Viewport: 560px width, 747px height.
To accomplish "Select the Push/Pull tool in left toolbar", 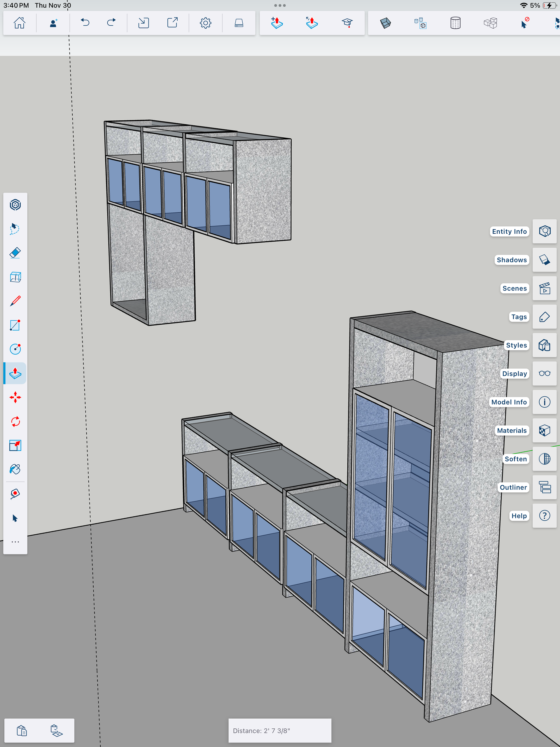I will pyautogui.click(x=15, y=373).
